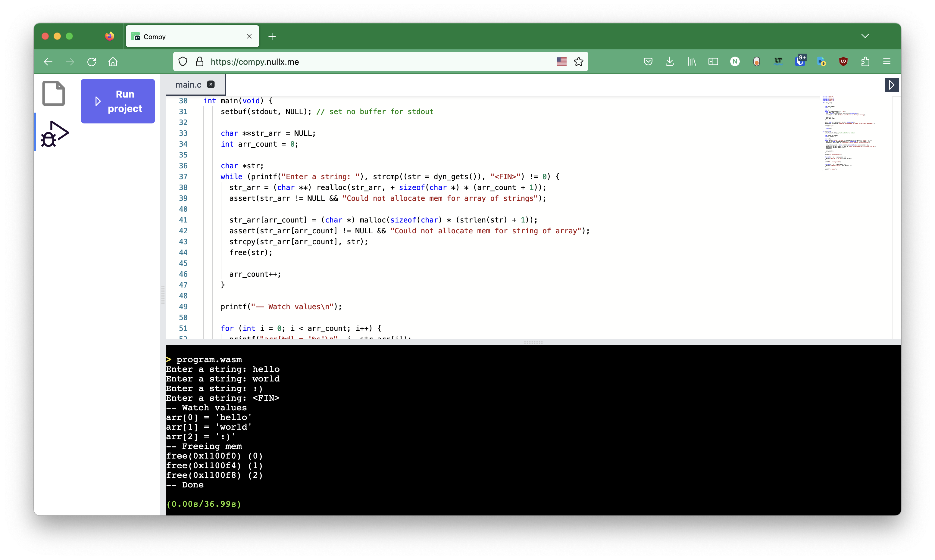Open the downloads toolbar icon
935x560 pixels.
coord(670,61)
